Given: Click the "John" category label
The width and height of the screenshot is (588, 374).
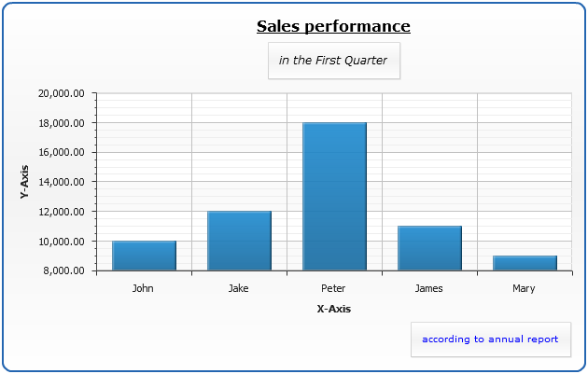Looking at the screenshot, I should coord(144,289).
